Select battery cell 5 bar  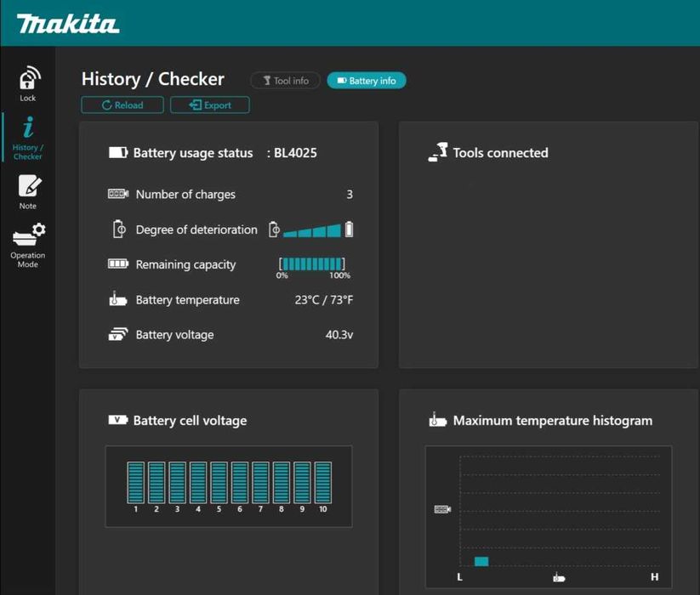[219, 483]
